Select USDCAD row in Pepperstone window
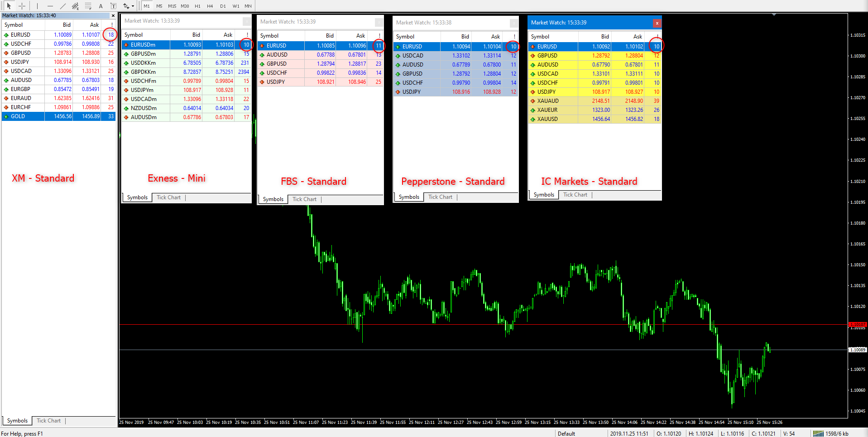This screenshot has height=437, width=868. coord(456,56)
